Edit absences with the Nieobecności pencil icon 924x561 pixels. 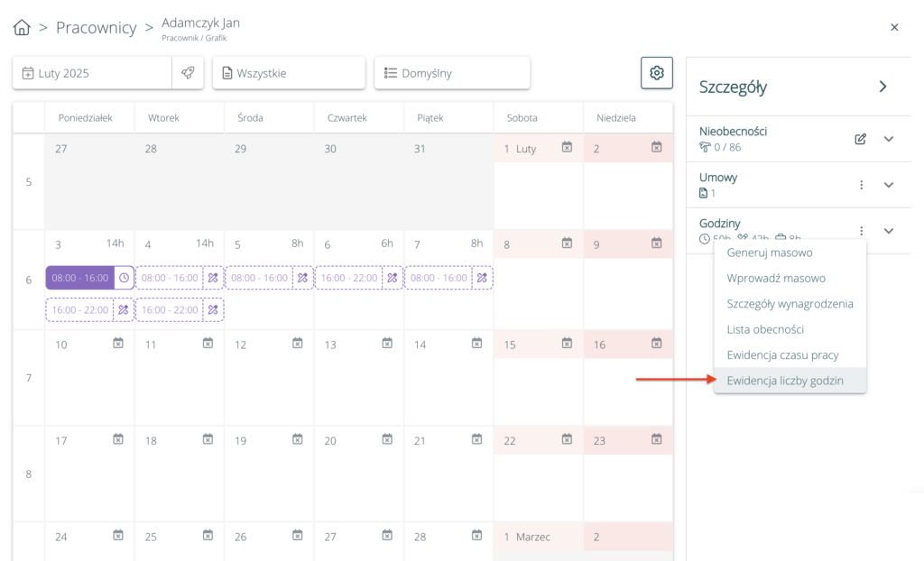click(x=860, y=139)
